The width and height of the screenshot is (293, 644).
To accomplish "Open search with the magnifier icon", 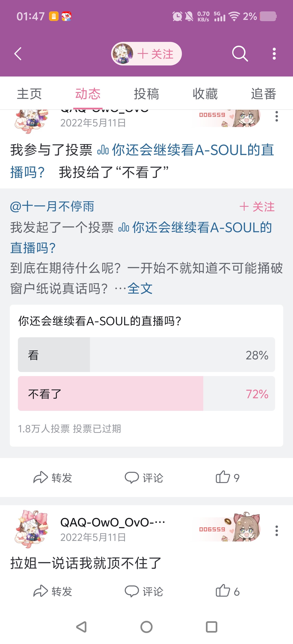I will pyautogui.click(x=240, y=54).
